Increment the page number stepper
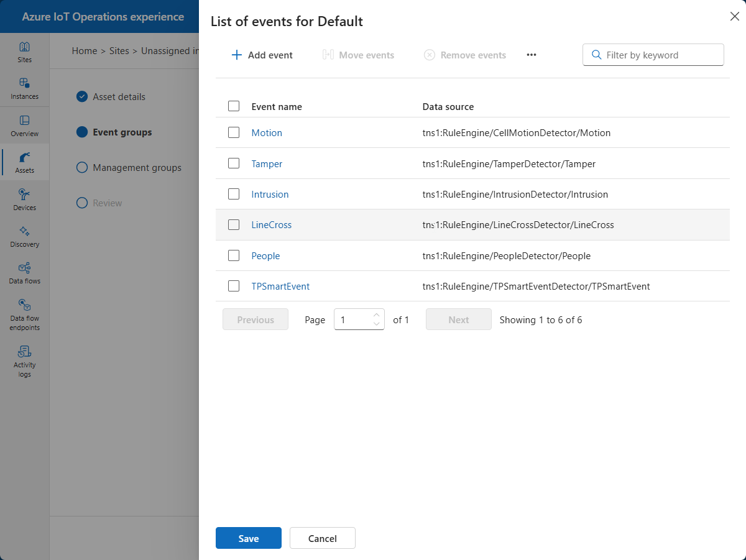Viewport: 746px width, 560px height. pos(376,315)
